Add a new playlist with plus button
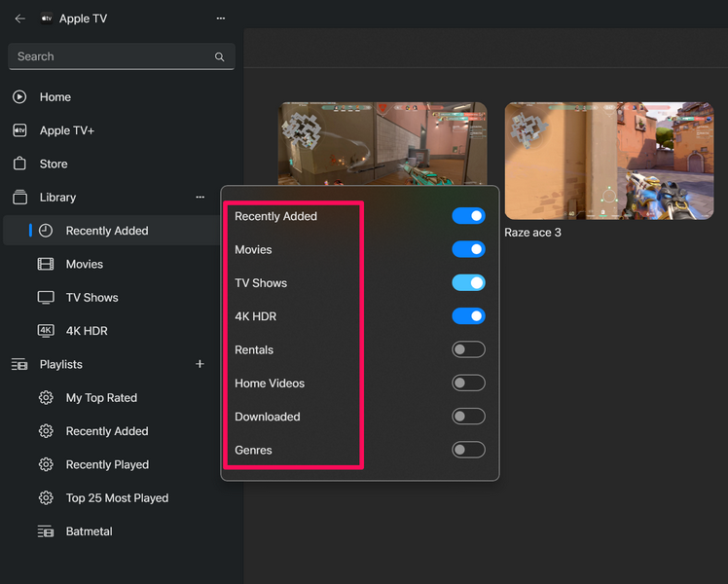 point(200,364)
